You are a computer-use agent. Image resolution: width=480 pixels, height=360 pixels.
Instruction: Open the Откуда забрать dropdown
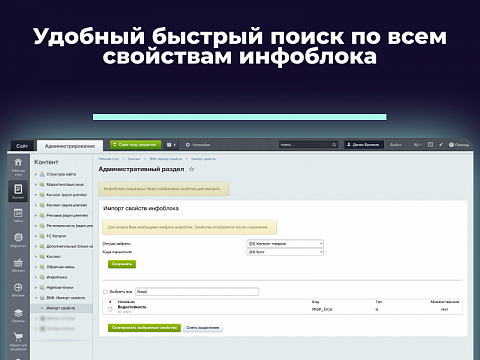(x=285, y=244)
